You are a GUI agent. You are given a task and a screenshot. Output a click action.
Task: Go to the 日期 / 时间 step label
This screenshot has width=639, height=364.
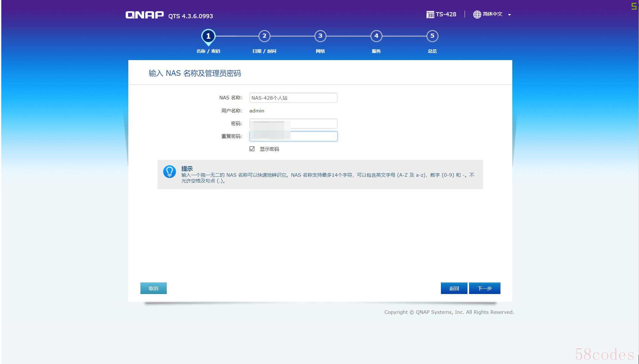click(264, 51)
